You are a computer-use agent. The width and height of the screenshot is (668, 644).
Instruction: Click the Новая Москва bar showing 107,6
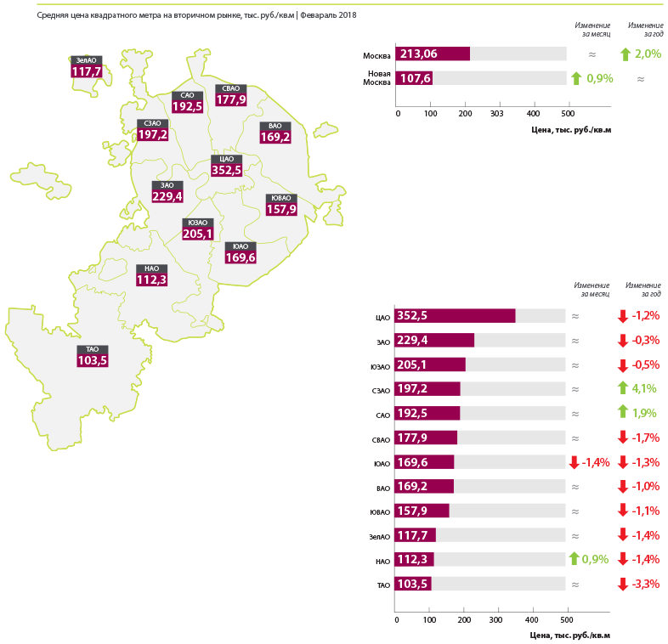point(414,78)
